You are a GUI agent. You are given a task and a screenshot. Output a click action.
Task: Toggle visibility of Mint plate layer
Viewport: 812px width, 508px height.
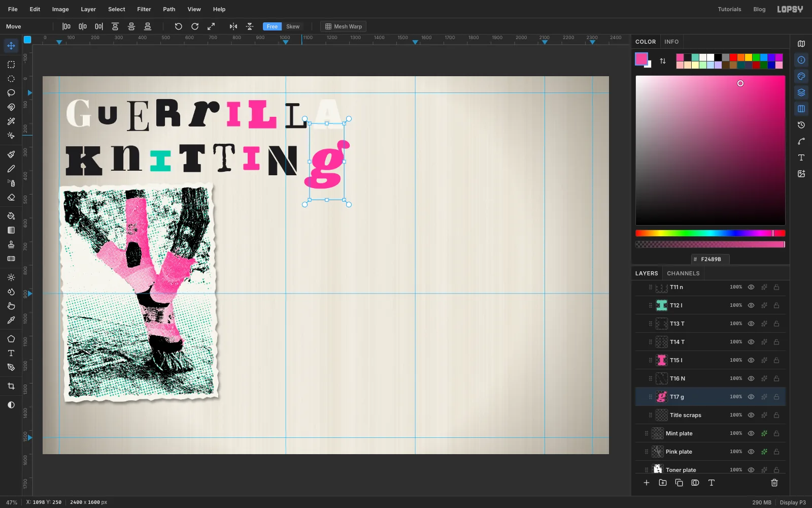click(x=751, y=433)
